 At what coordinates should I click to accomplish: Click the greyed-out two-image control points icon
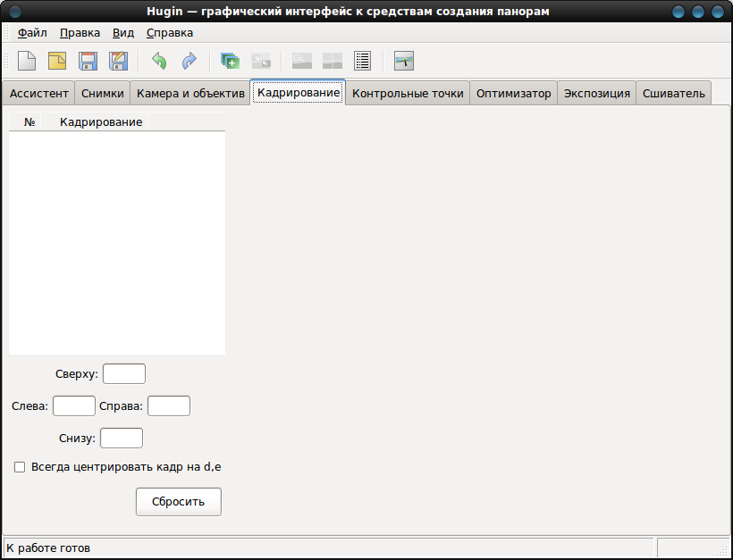pyautogui.click(x=261, y=61)
